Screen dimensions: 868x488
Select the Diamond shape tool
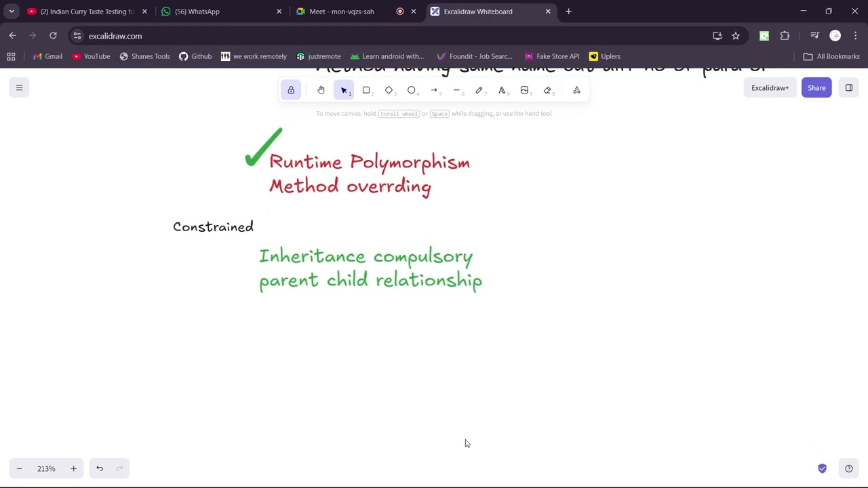coord(389,90)
